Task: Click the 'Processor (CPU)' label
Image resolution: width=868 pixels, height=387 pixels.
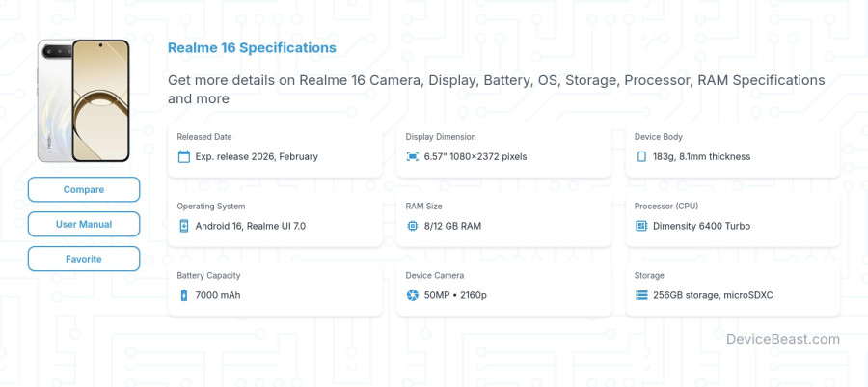Action: 665,206
